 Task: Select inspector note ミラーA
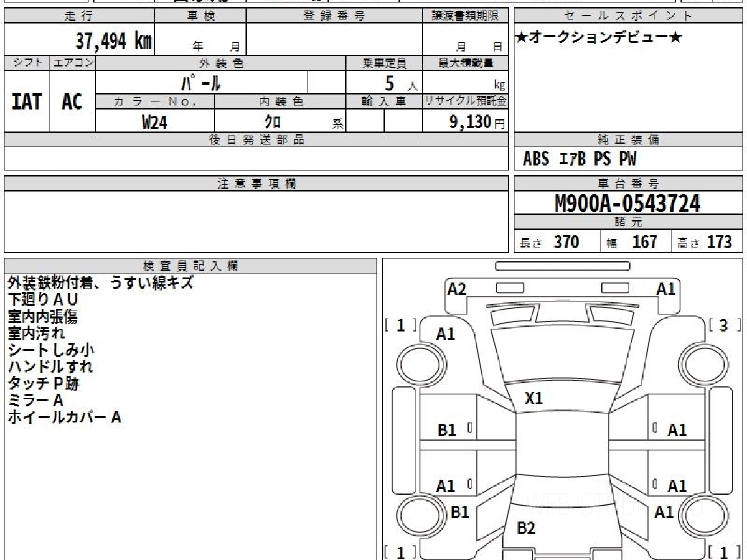coord(35,401)
